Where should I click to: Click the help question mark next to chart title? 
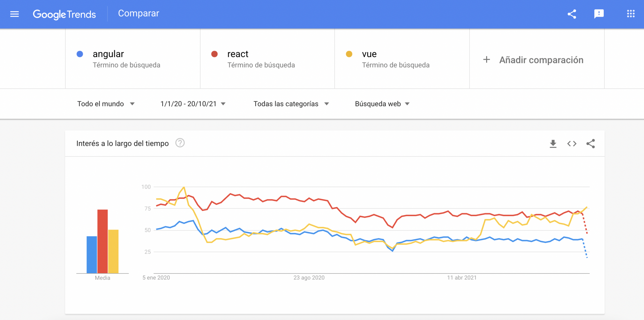click(x=180, y=143)
